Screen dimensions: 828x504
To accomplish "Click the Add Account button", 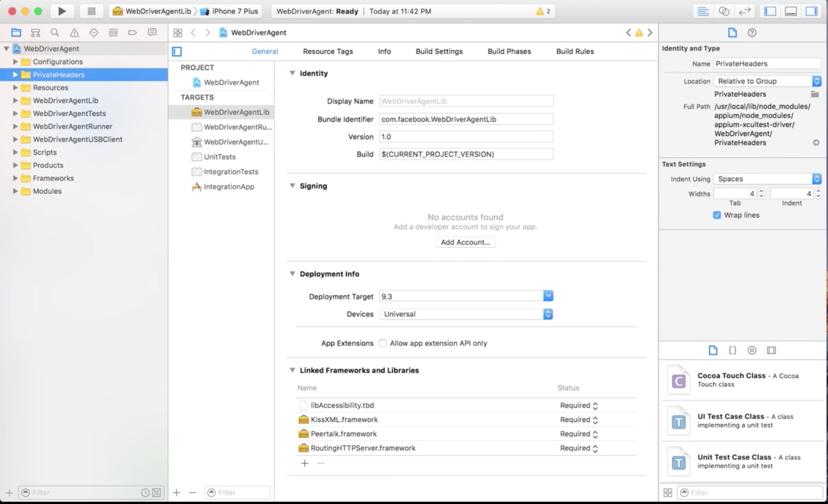I will [465, 242].
